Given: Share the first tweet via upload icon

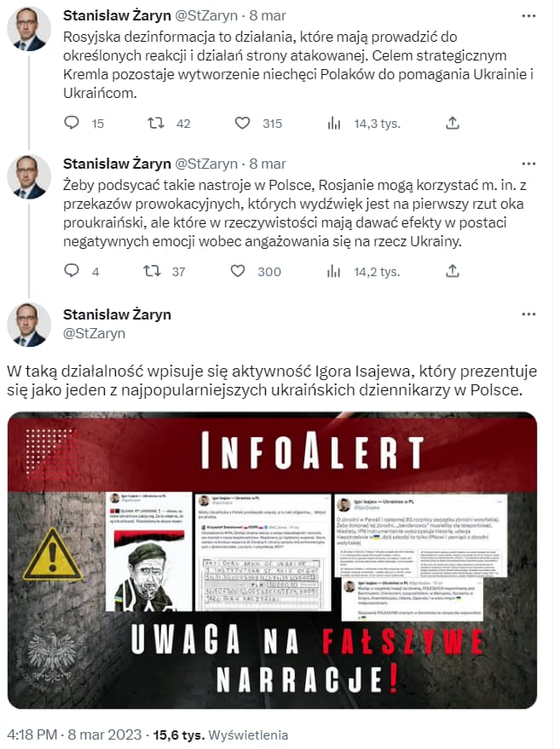Looking at the screenshot, I should 453,124.
